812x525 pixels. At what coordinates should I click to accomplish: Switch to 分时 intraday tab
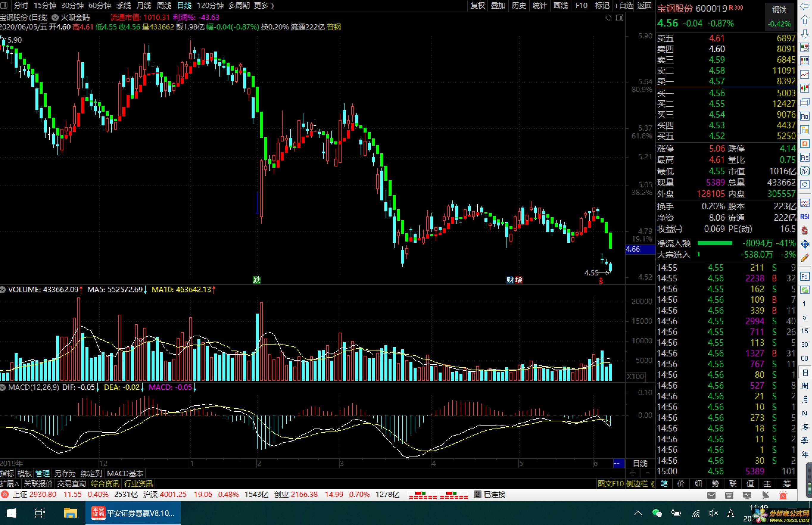pos(21,5)
